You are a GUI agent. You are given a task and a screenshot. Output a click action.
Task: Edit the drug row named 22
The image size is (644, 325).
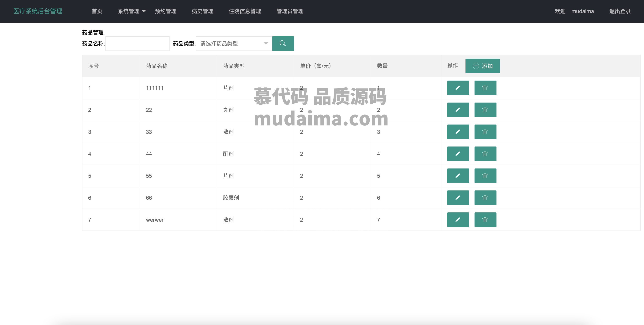coord(458,110)
